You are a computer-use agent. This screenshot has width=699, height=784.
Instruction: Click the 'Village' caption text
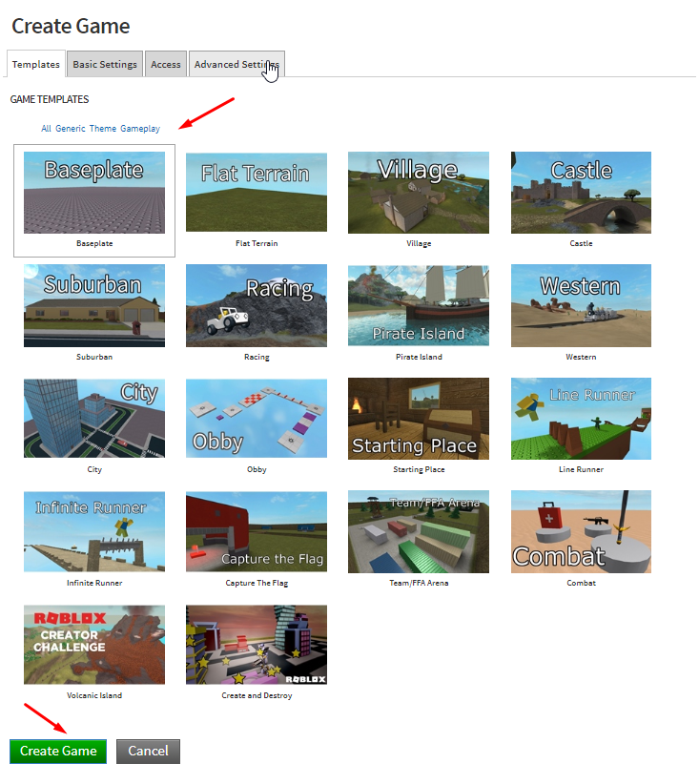click(x=419, y=243)
